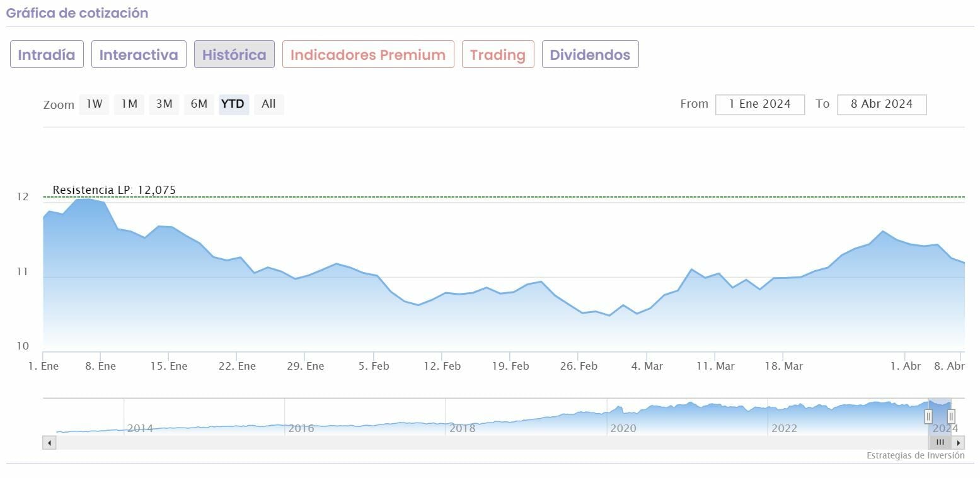Select the 3M zoom range
980x478 pixels.
[164, 105]
